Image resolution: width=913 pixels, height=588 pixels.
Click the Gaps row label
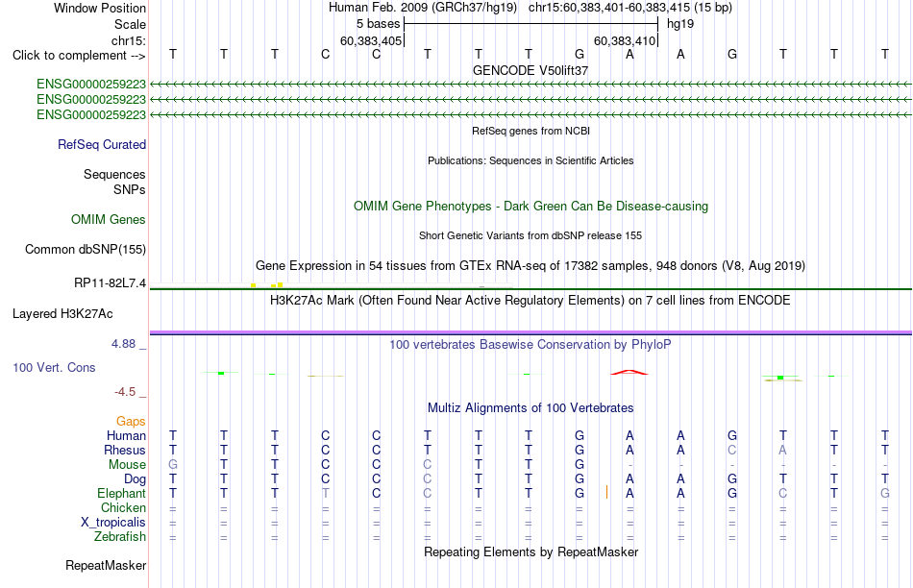pyautogui.click(x=131, y=421)
